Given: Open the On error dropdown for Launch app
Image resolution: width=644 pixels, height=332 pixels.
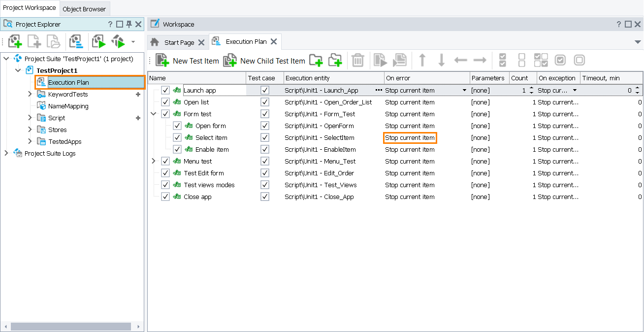Looking at the screenshot, I should point(463,90).
